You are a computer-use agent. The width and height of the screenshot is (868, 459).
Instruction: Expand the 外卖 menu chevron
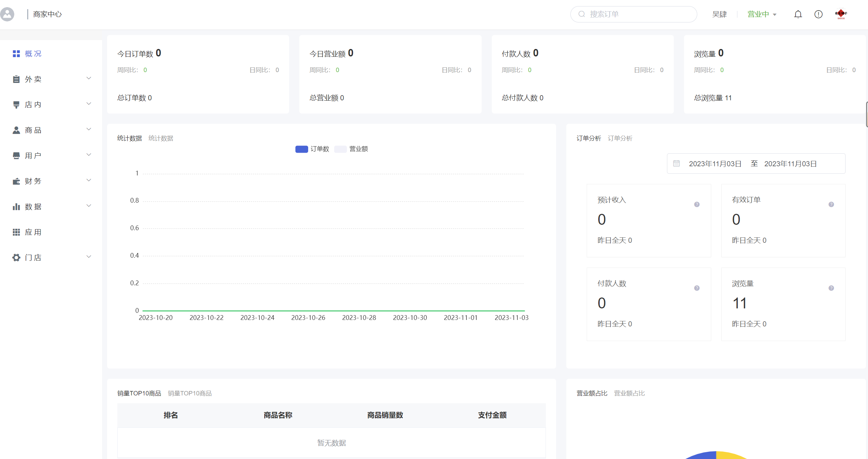pyautogui.click(x=89, y=78)
